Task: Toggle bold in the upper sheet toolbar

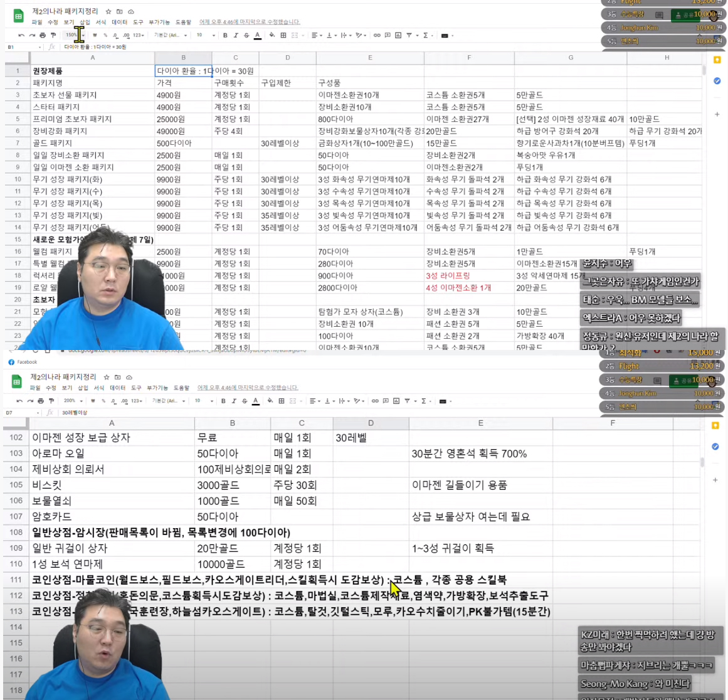Action: tap(225, 35)
